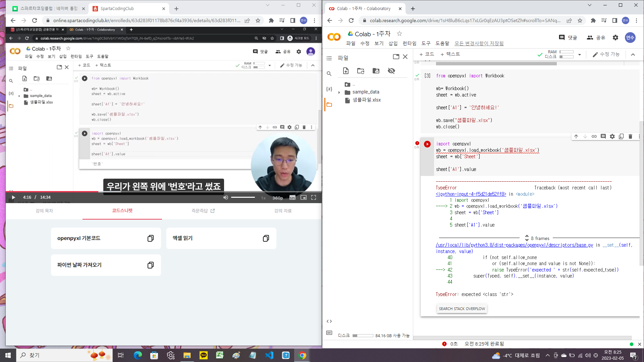Open RAM/디스크 runtime dropdown arrow
Screen dimensions: 644x362
tap(579, 54)
